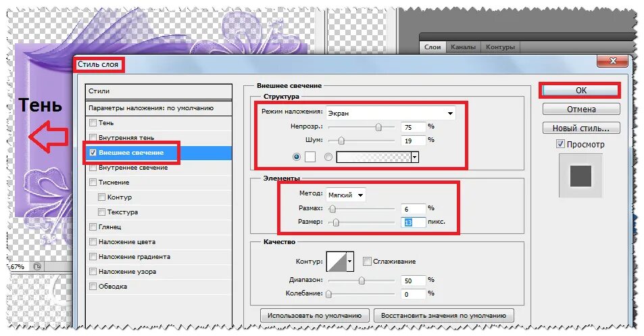This screenshot has width=644, height=336.
Task: Click the Диапазон value field showing 50
Action: pyautogui.click(x=413, y=281)
